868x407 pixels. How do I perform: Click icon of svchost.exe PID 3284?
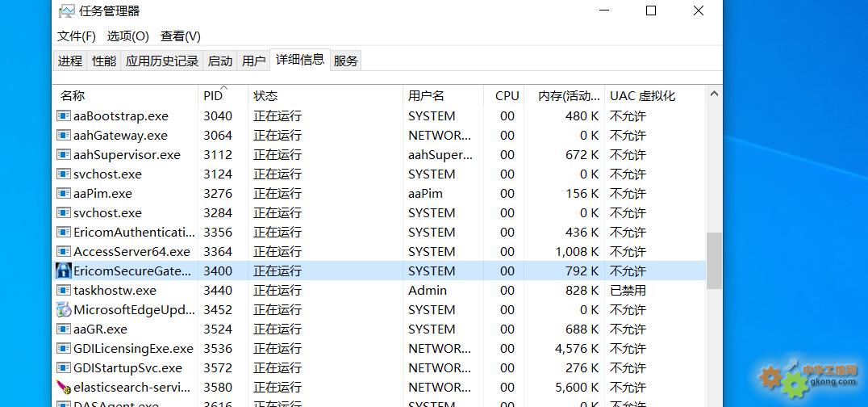click(65, 213)
